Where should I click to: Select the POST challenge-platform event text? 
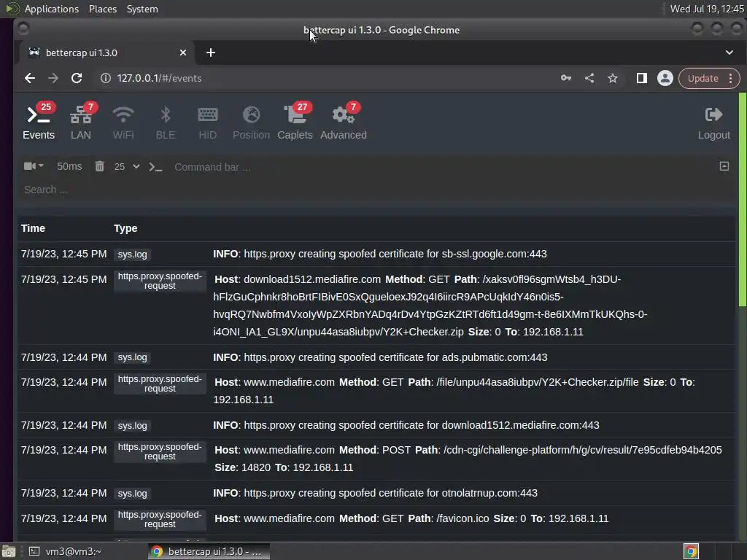[468, 459]
